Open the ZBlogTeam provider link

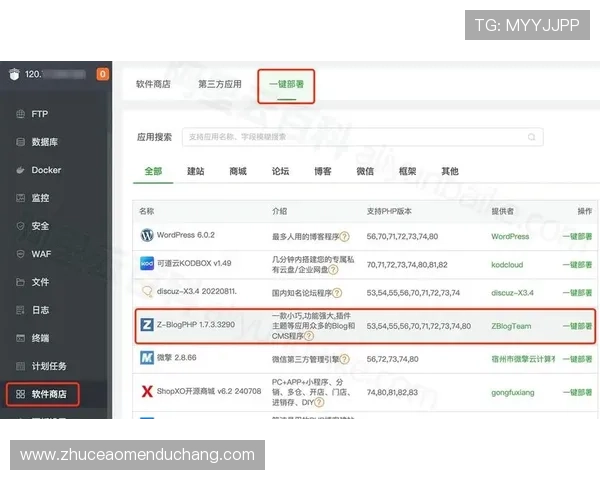point(511,326)
